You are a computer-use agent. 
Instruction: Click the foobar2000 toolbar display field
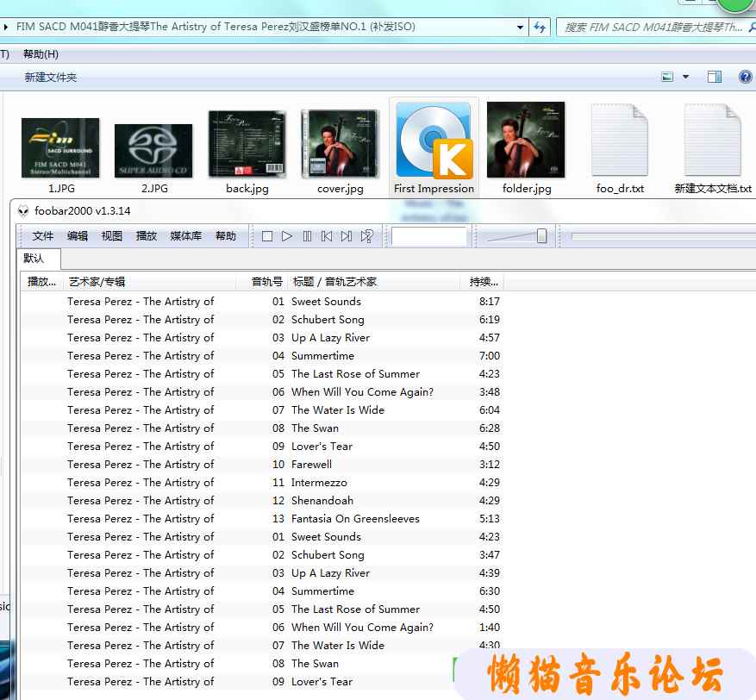[429, 236]
